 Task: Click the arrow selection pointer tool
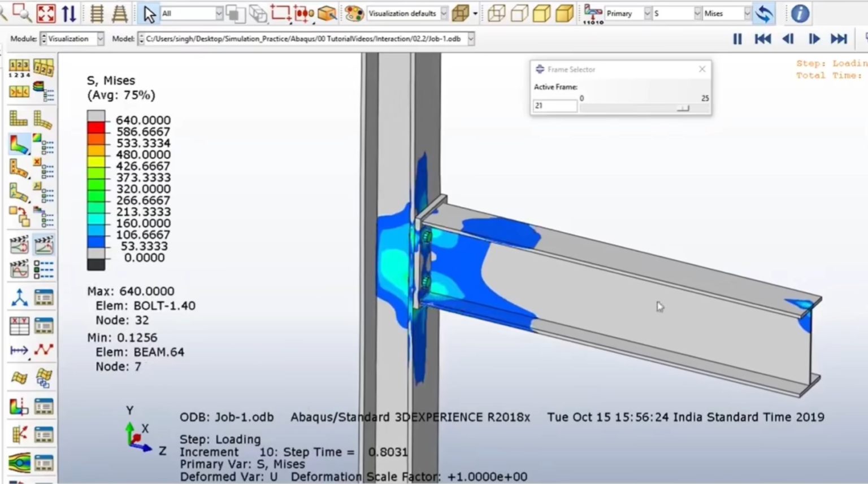click(149, 14)
